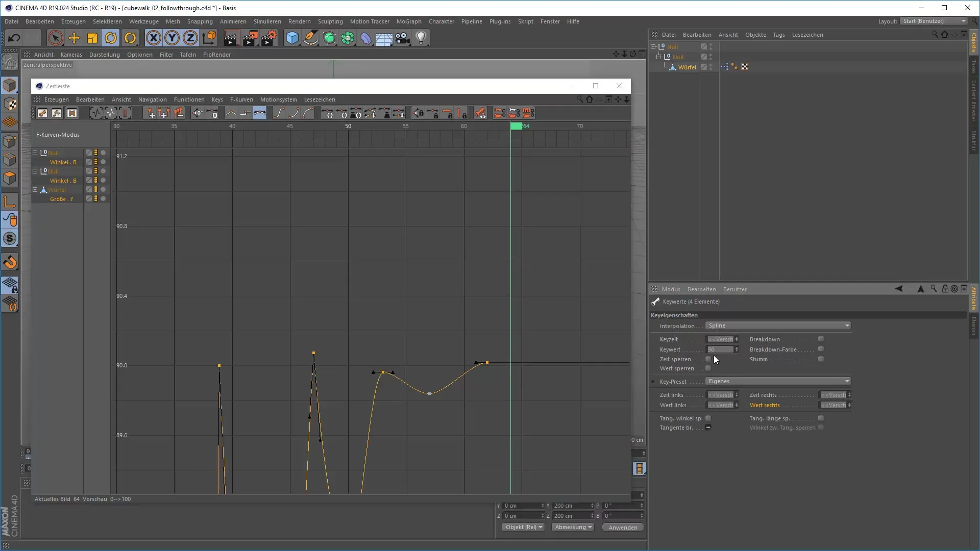Collapse Würfel in Zeitleiste tree
Viewport: 980px width, 551px height.
pos(35,189)
